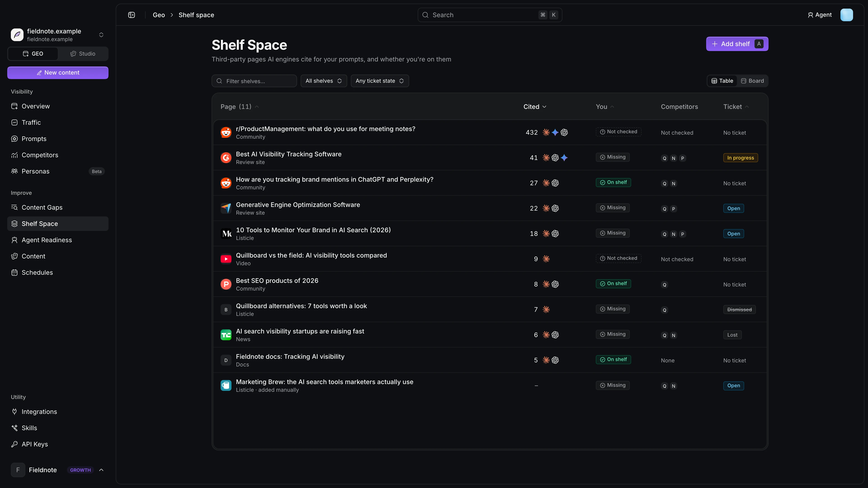Click the Beta badge next to Personas

tap(97, 171)
